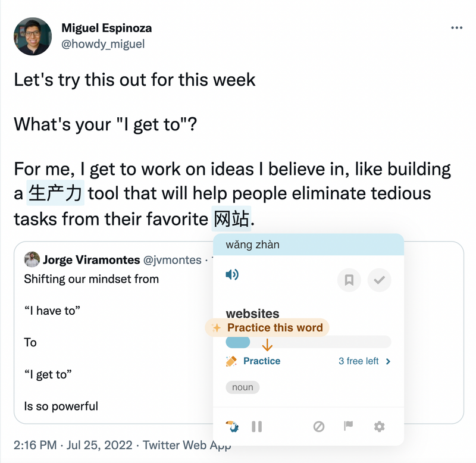Click the word progress bar
476x463 pixels.
tap(308, 342)
